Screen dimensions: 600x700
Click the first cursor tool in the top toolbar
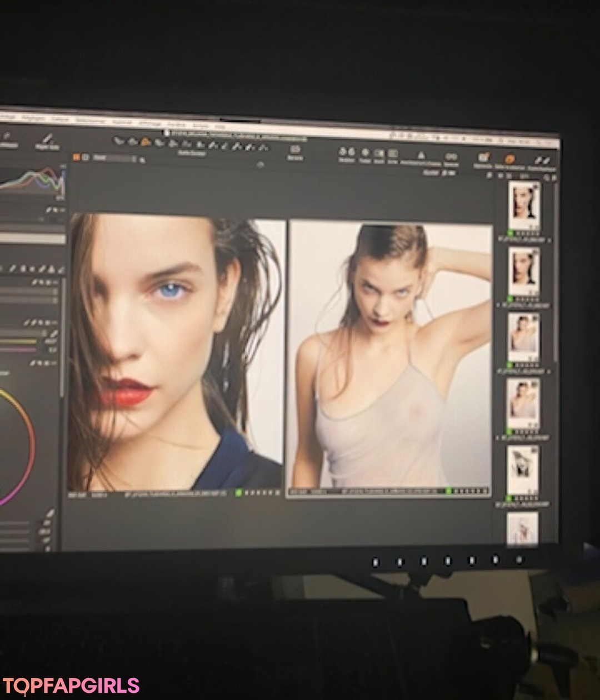pos(118,140)
